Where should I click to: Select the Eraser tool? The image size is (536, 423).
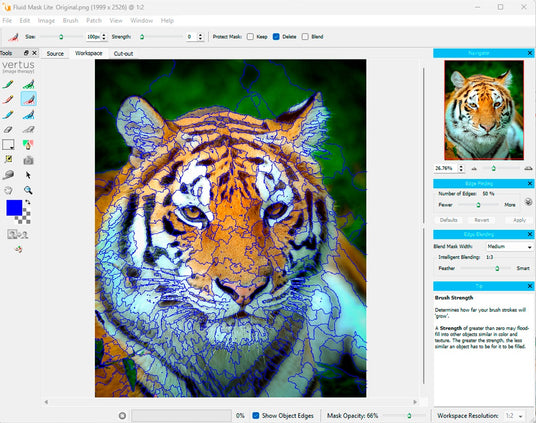(x=8, y=130)
